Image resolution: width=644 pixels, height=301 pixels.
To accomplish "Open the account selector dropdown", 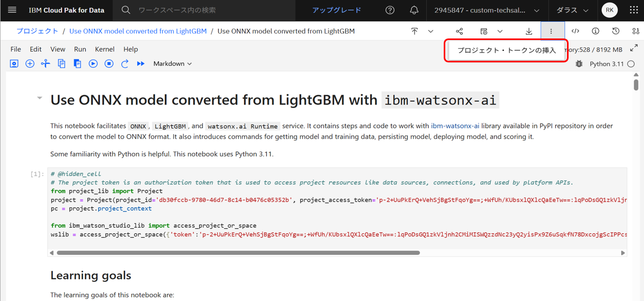I will (487, 10).
